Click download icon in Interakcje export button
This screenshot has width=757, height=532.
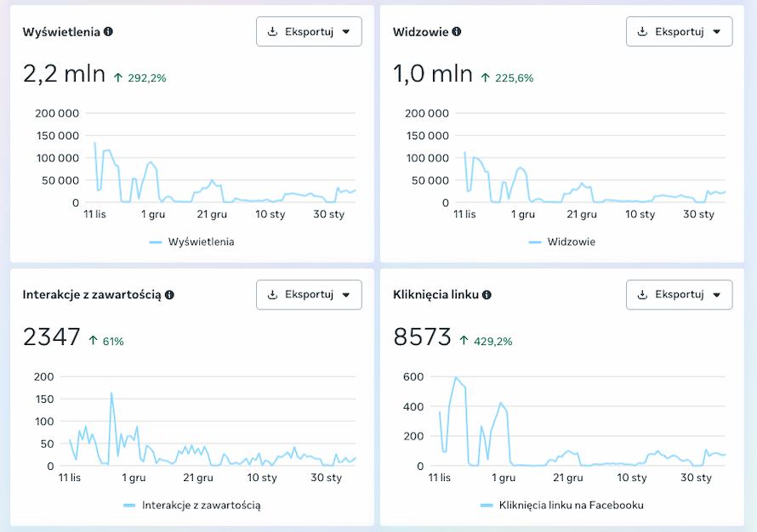(273, 295)
